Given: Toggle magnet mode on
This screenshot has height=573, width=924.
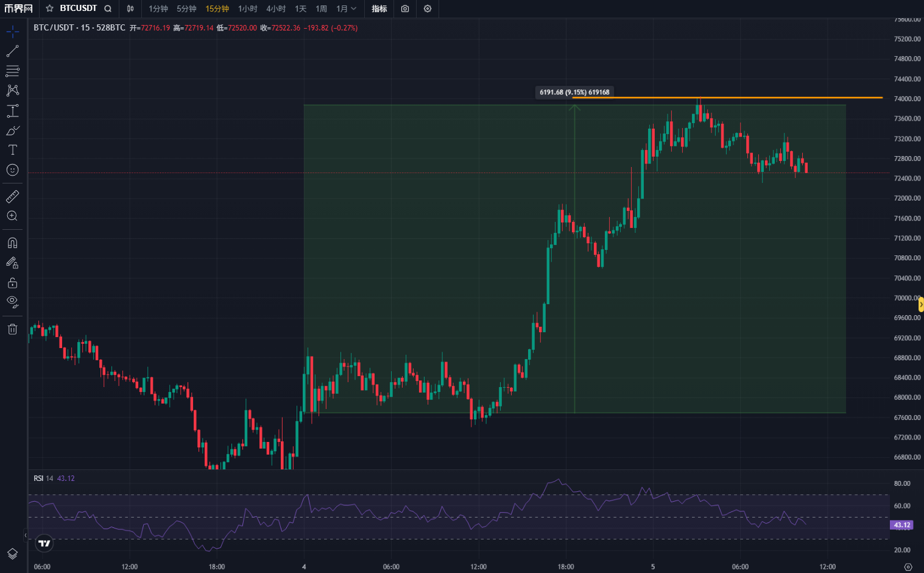Looking at the screenshot, I should click(12, 243).
